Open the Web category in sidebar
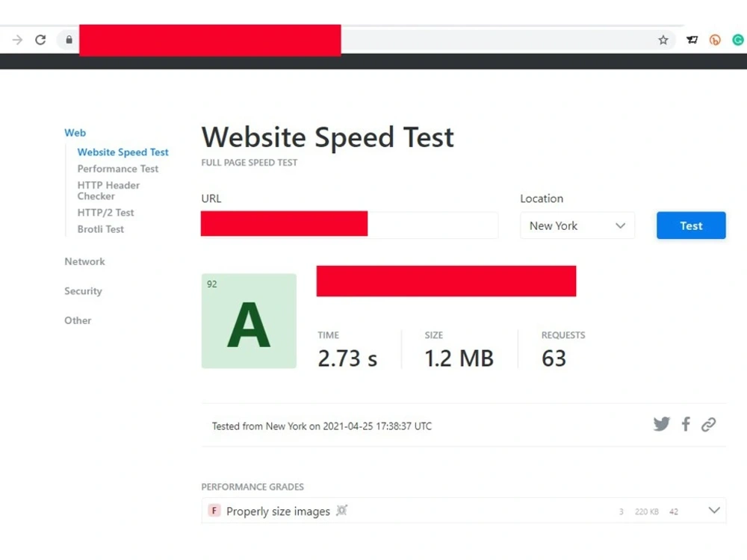 point(75,133)
